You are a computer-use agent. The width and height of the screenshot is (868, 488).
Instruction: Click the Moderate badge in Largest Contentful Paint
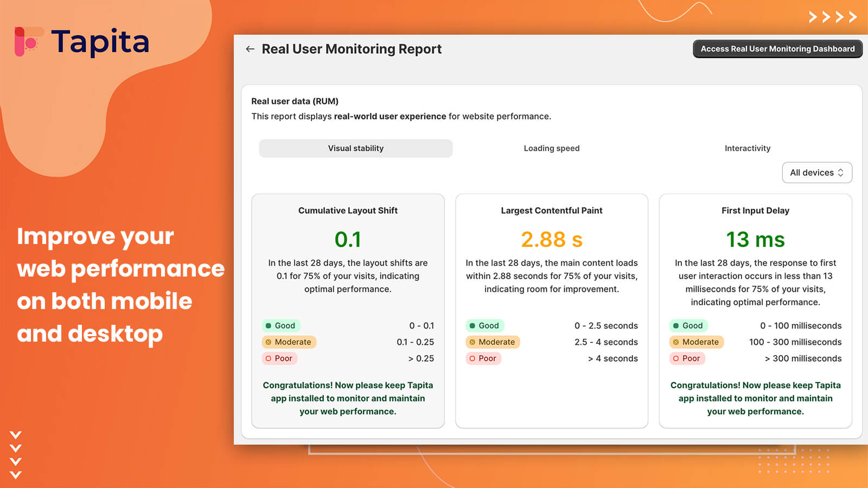coord(493,342)
